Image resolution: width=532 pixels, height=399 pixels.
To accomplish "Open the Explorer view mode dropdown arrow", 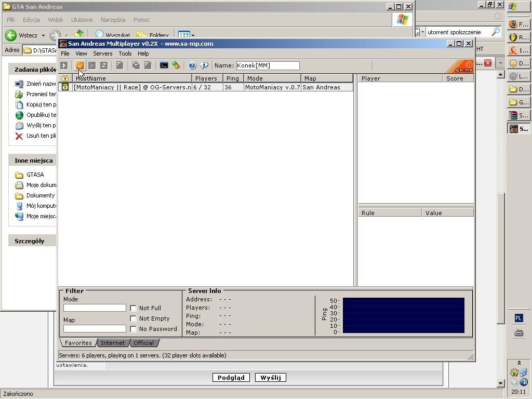I will pyautogui.click(x=193, y=36).
